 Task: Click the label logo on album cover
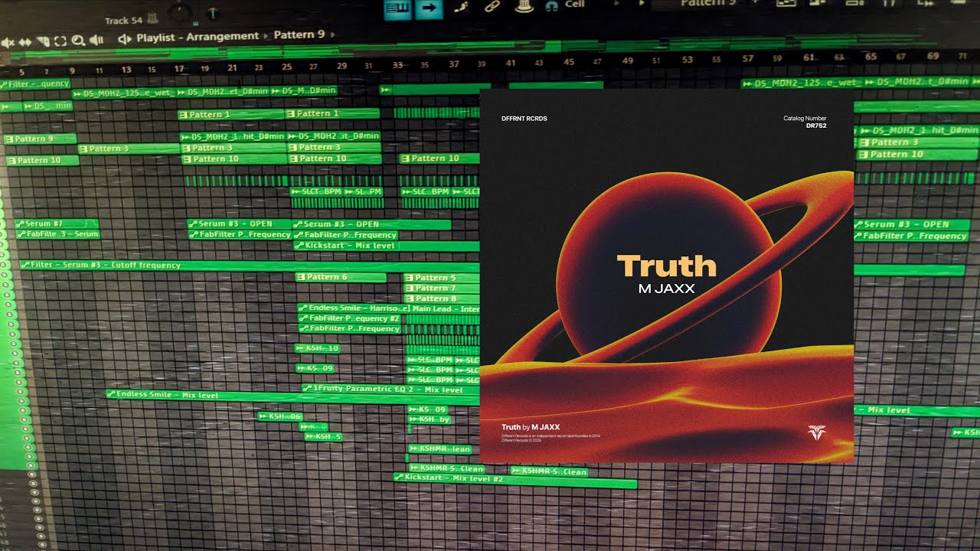817,432
